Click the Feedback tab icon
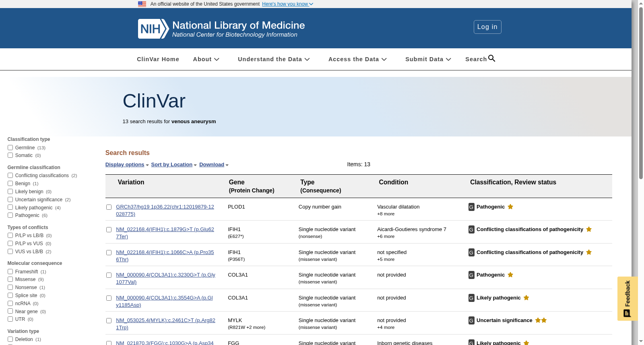This screenshot has width=644, height=345. click(627, 313)
